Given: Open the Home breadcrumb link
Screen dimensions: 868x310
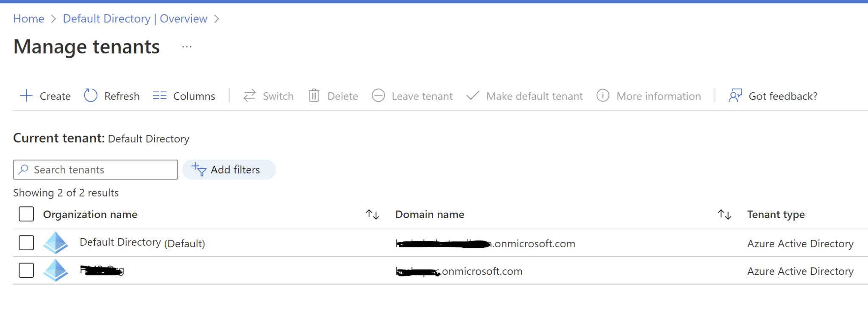Looking at the screenshot, I should coord(28,18).
